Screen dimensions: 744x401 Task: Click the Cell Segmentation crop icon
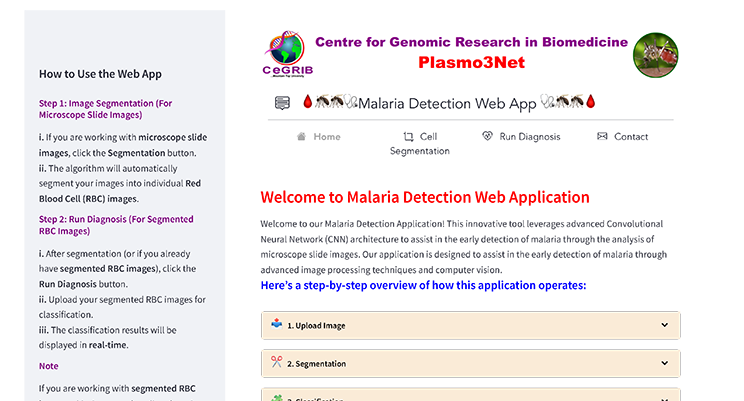[407, 137]
